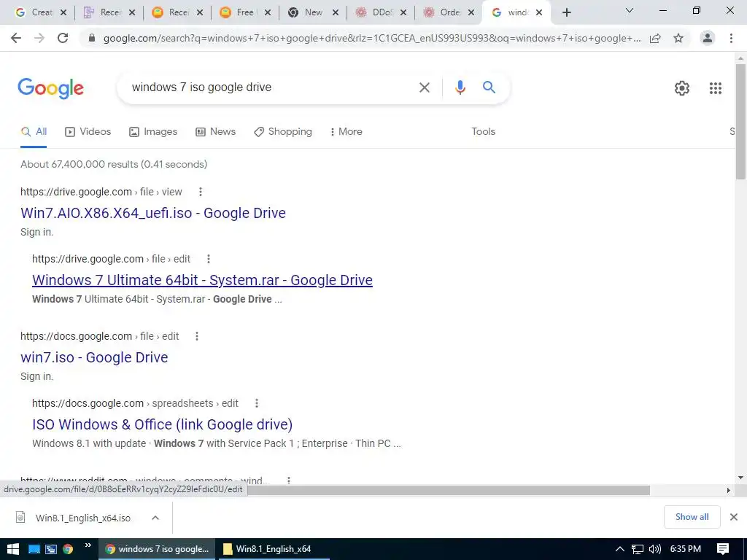This screenshot has height=560, width=747.
Task: Switch to the 'Orde' tab
Action: [x=449, y=12]
